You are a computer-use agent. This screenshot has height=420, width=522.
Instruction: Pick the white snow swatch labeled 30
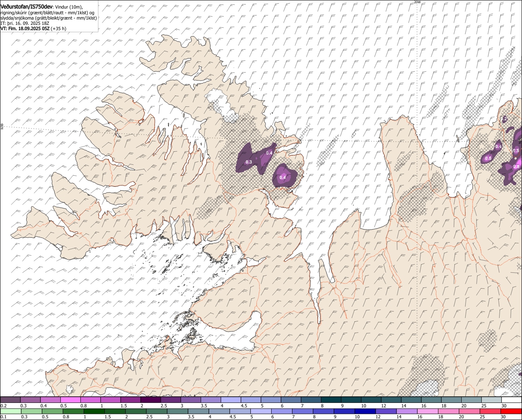tap(511, 400)
